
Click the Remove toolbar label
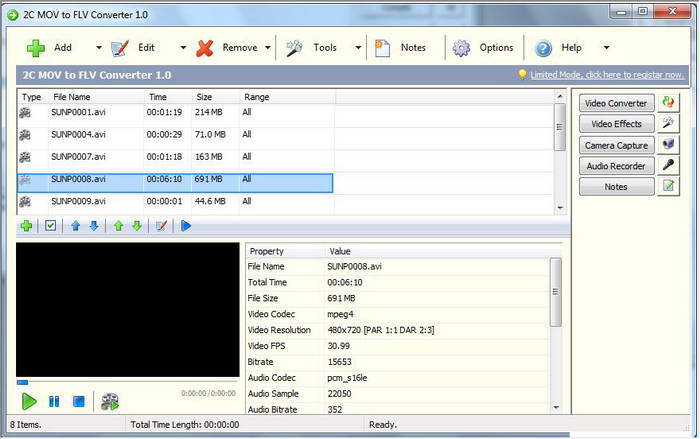pos(240,47)
